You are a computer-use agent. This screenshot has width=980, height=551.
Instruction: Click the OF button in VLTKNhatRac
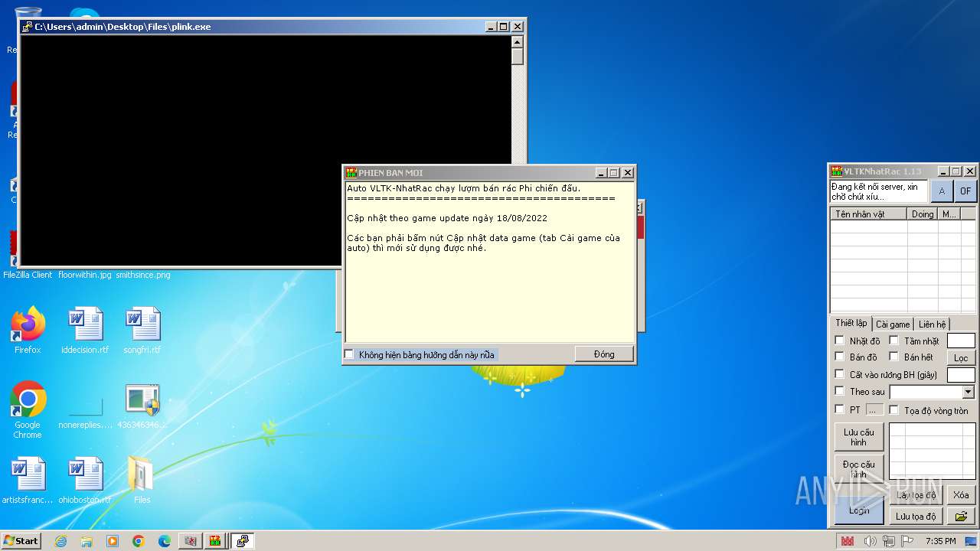[x=965, y=191]
